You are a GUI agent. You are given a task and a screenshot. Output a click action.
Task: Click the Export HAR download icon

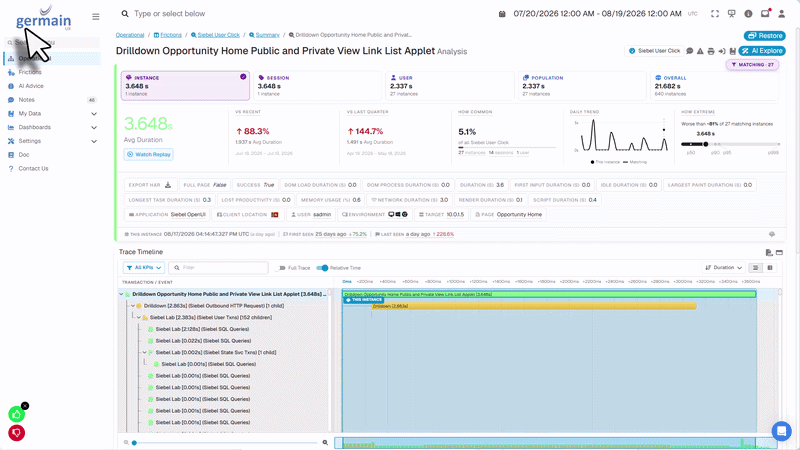pos(168,185)
